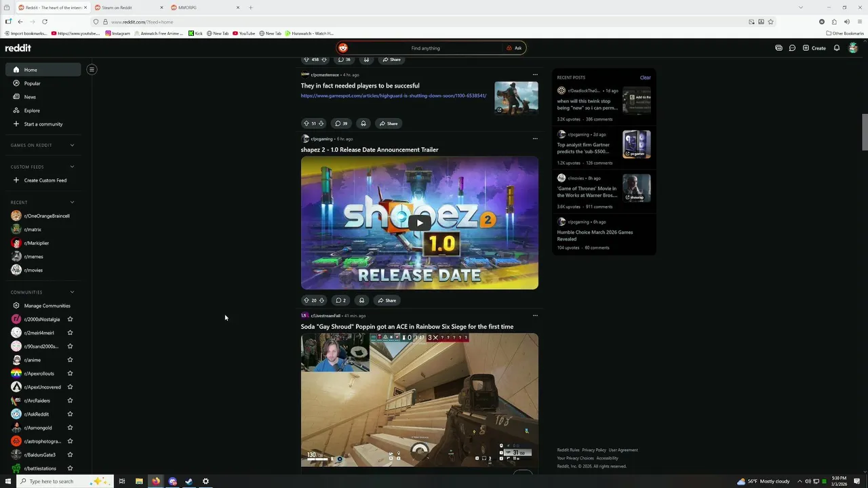
Task: Switch to the 'Steam on Reddit' browser tab
Action: 128,7
